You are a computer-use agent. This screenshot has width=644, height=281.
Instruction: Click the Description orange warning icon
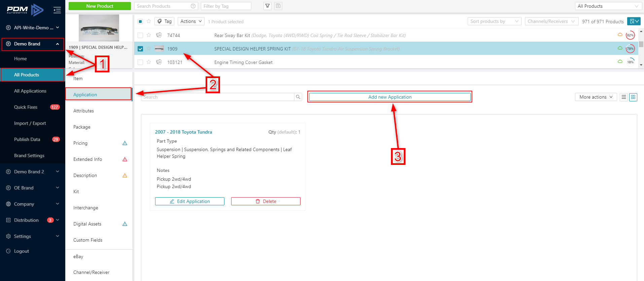[125, 175]
